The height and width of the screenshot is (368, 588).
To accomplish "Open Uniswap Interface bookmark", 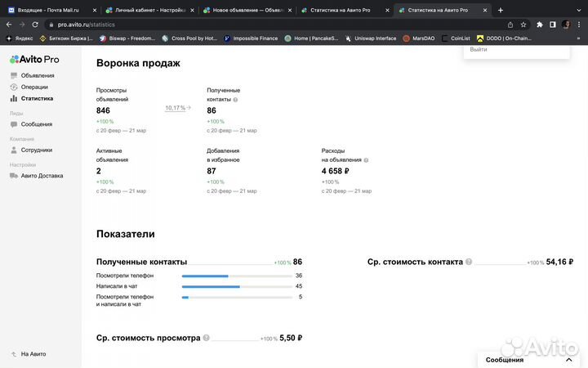I will 371,38.
